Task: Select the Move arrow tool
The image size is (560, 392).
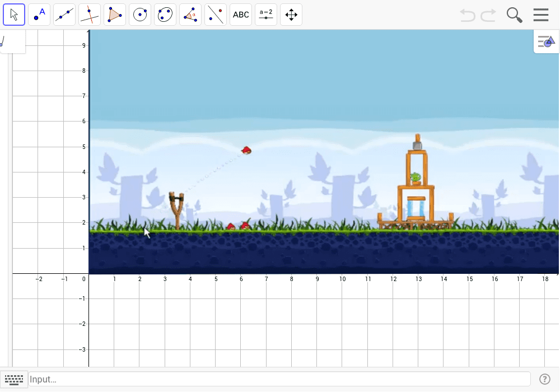Action: coord(14,15)
